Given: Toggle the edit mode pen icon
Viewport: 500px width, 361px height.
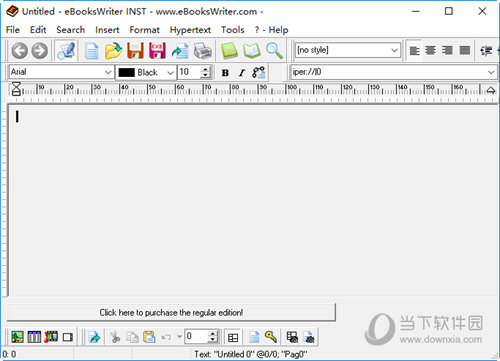Looking at the screenshot, I should 66,51.
